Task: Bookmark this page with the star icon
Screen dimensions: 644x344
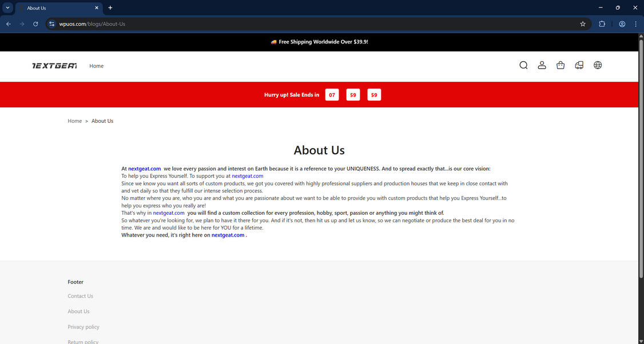Action: pos(582,24)
